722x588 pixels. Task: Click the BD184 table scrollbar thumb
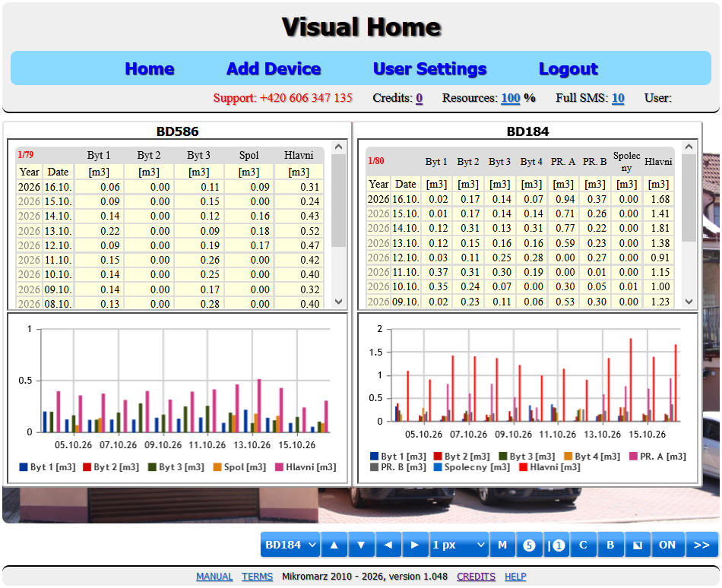click(x=689, y=198)
